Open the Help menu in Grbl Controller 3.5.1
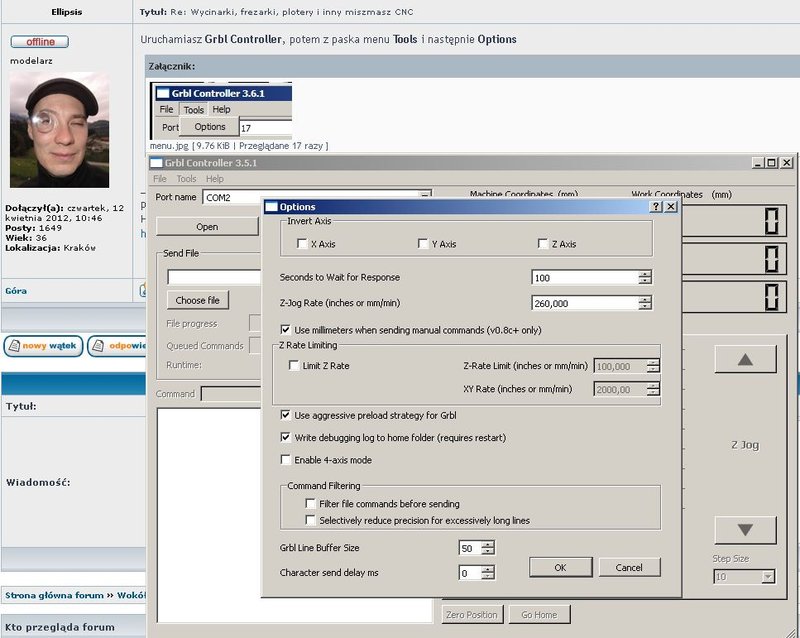Viewport: 800px width, 638px height. pos(215,179)
